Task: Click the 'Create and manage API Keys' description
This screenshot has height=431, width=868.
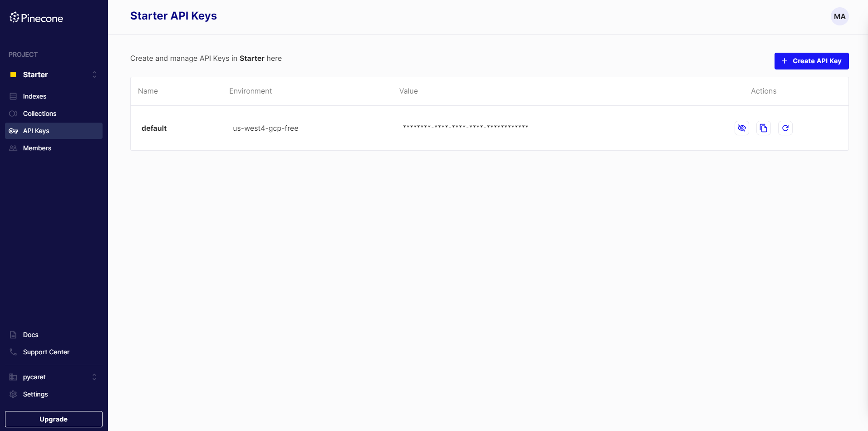Action: 206,58
